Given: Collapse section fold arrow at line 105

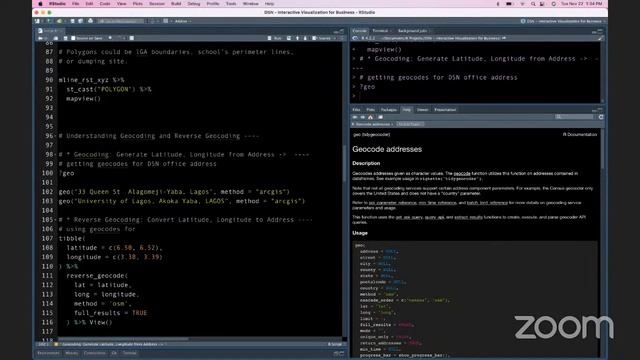Looking at the screenshot, I should (x=56, y=220).
